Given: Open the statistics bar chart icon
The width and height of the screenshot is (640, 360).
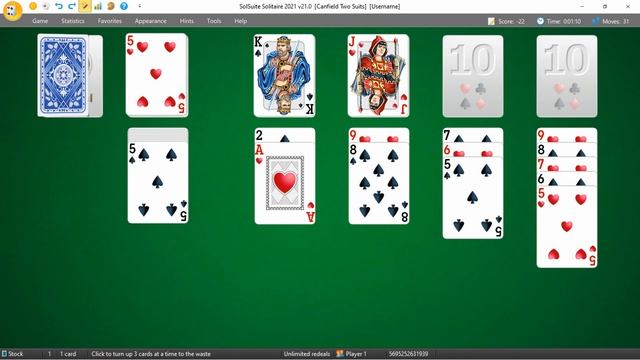Looking at the screenshot, I should 98,6.
